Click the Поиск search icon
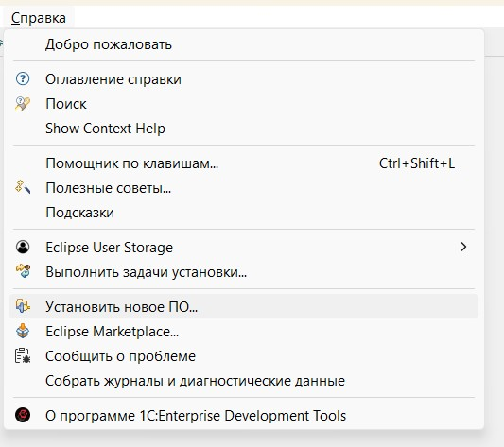The width and height of the screenshot is (504, 447). [23, 104]
